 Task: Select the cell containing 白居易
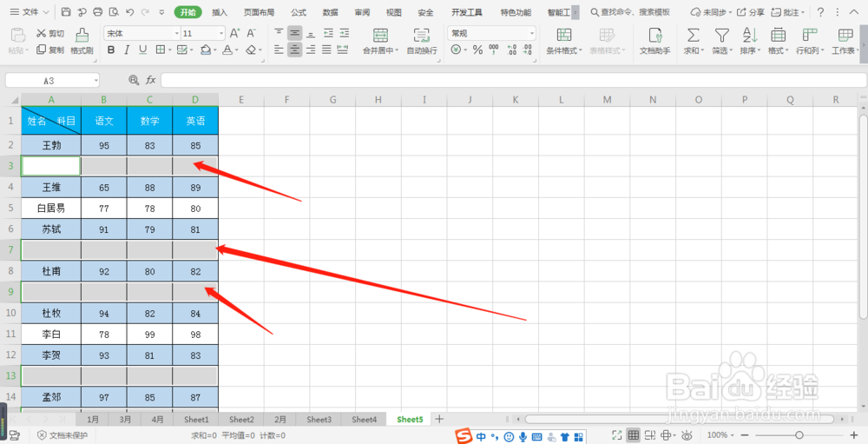[51, 209]
